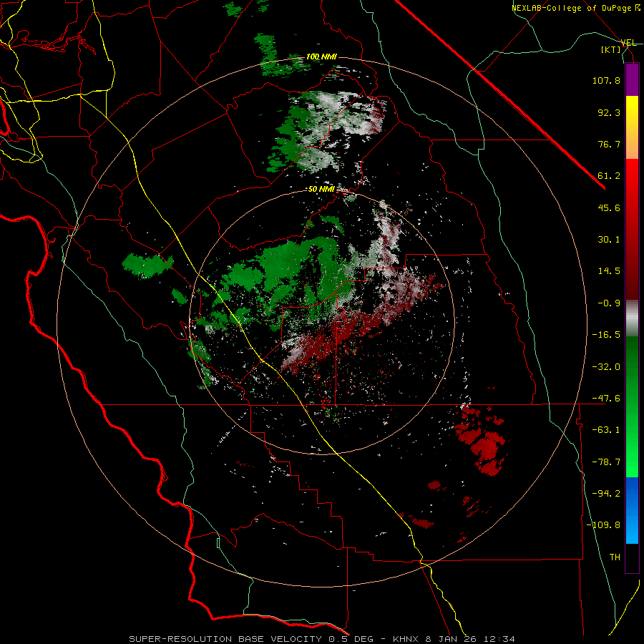
Task: Select the 92.3 scale value
Action: 609,112
